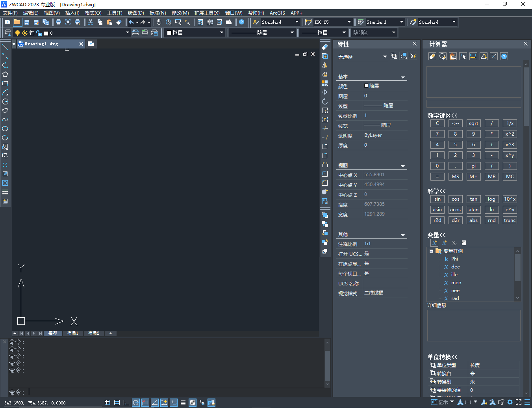
Task: Click the Cut scissors icon
Action: (x=91, y=22)
